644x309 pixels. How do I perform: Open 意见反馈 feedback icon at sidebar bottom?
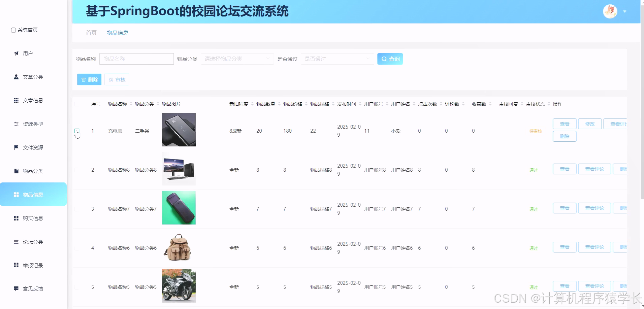click(x=15, y=288)
